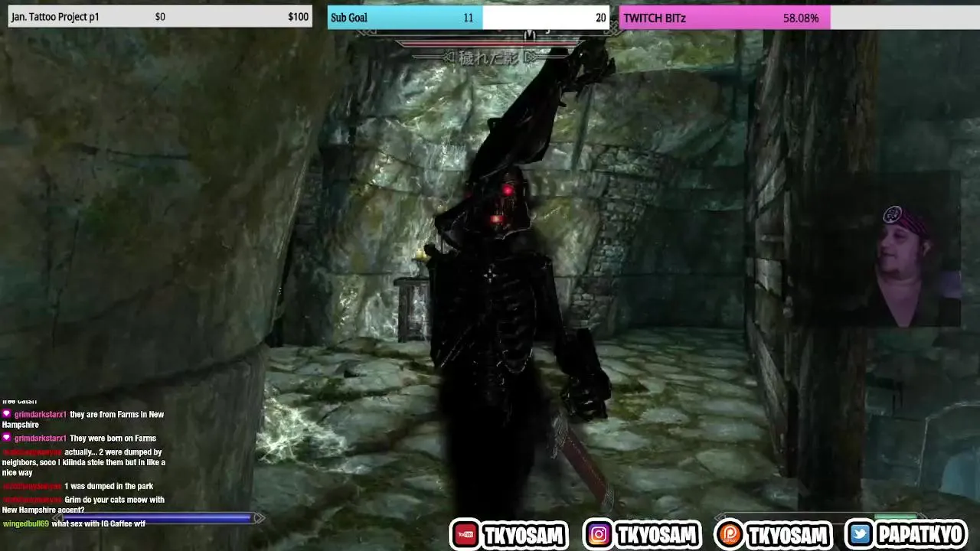Click the Sub Goal progress bar
The height and width of the screenshot is (551, 980).
469,18
